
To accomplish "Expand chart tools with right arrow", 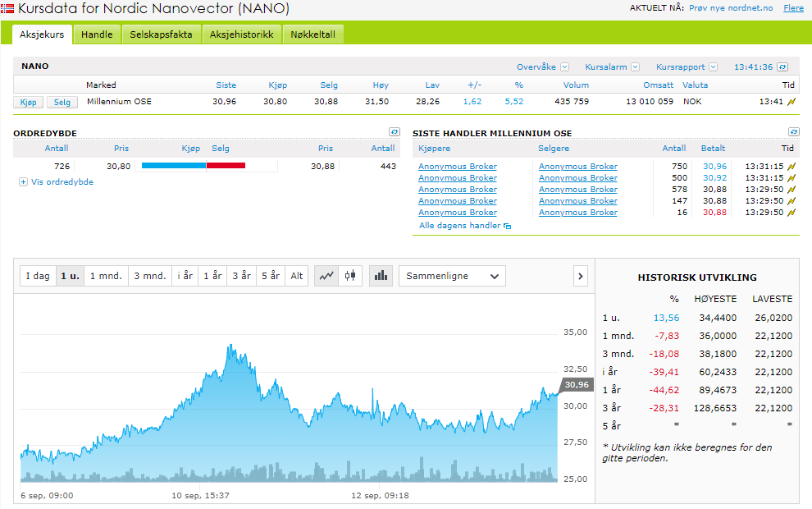I will click(x=581, y=276).
